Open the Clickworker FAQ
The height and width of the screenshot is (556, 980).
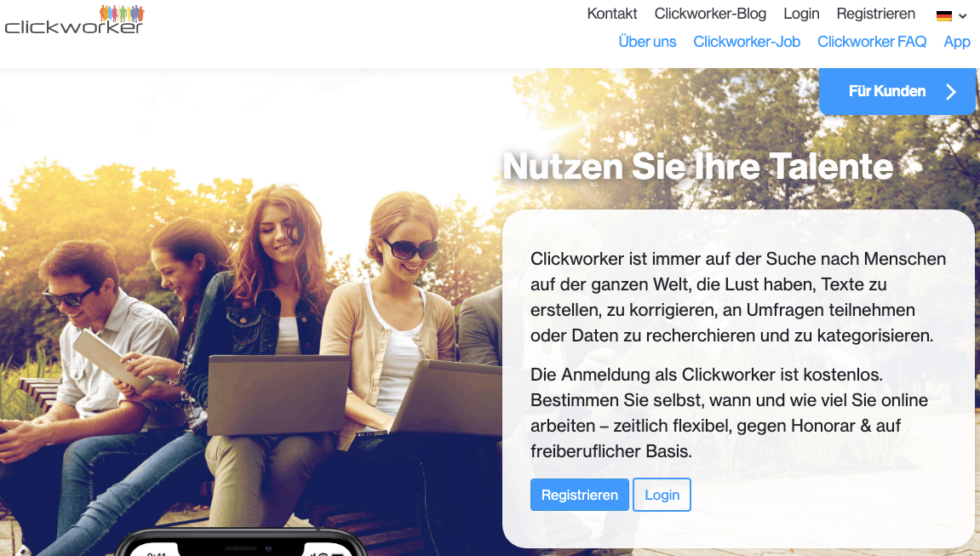(x=871, y=42)
